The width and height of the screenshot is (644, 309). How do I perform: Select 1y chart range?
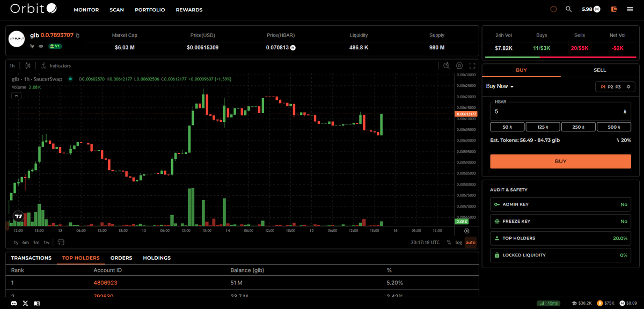pyautogui.click(x=16, y=242)
